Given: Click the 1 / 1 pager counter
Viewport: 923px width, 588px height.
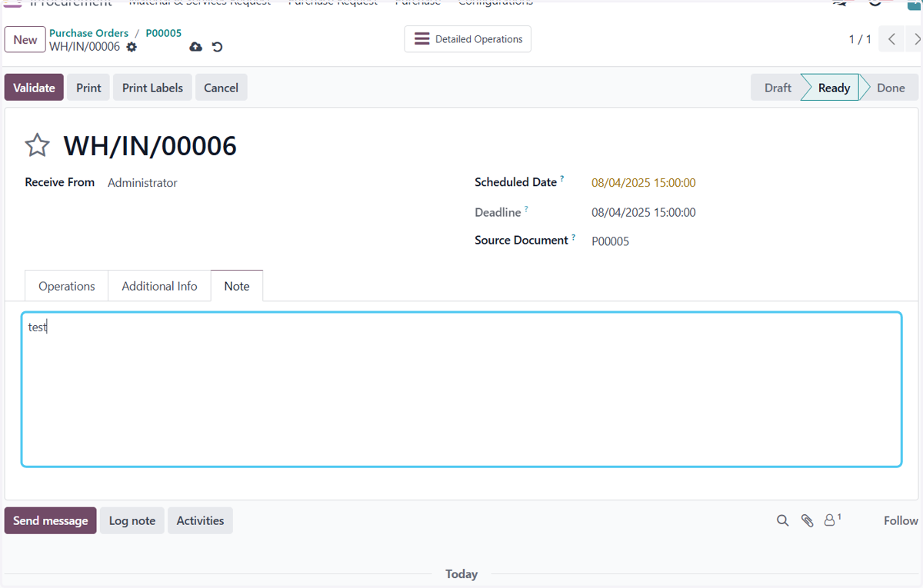Looking at the screenshot, I should (x=860, y=39).
